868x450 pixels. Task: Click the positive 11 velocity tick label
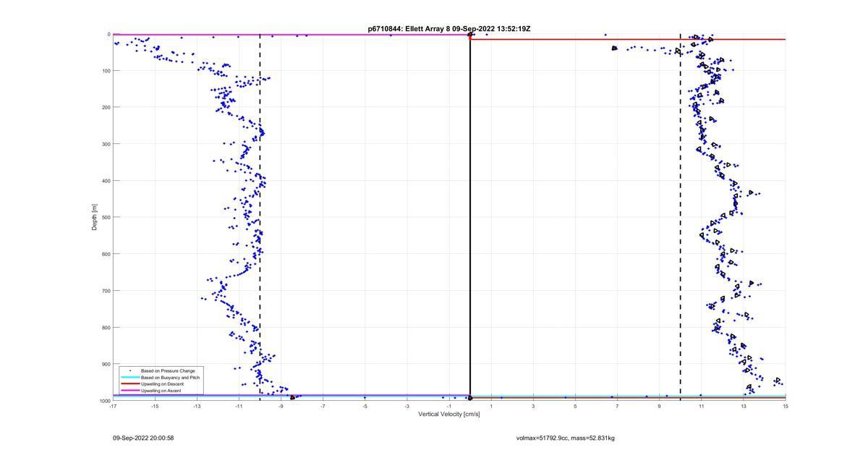702,406
